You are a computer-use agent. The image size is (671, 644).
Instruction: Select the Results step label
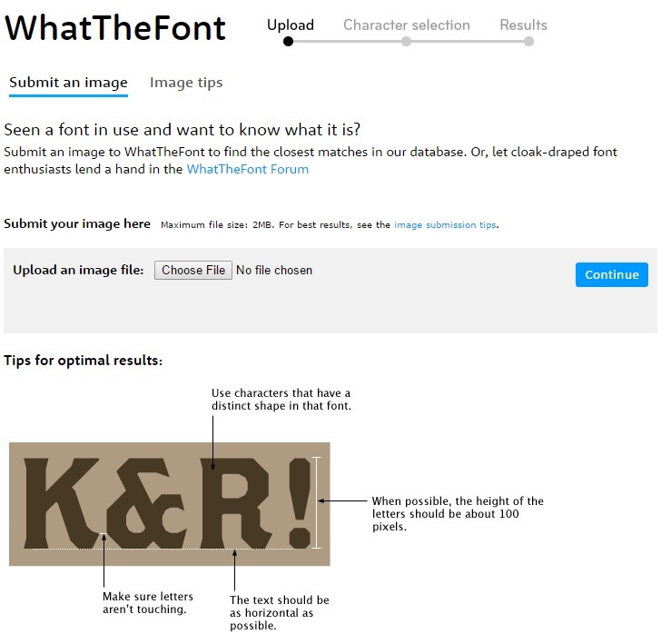(523, 25)
